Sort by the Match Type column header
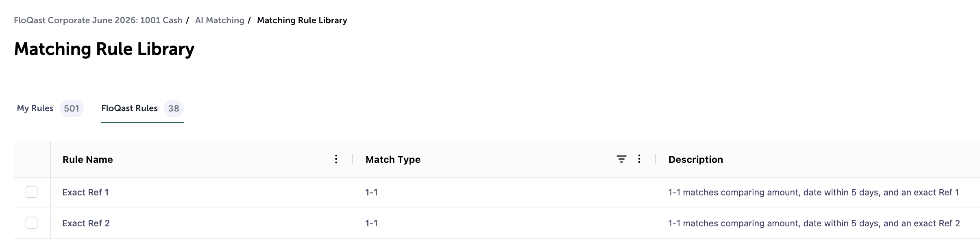 coord(393,160)
